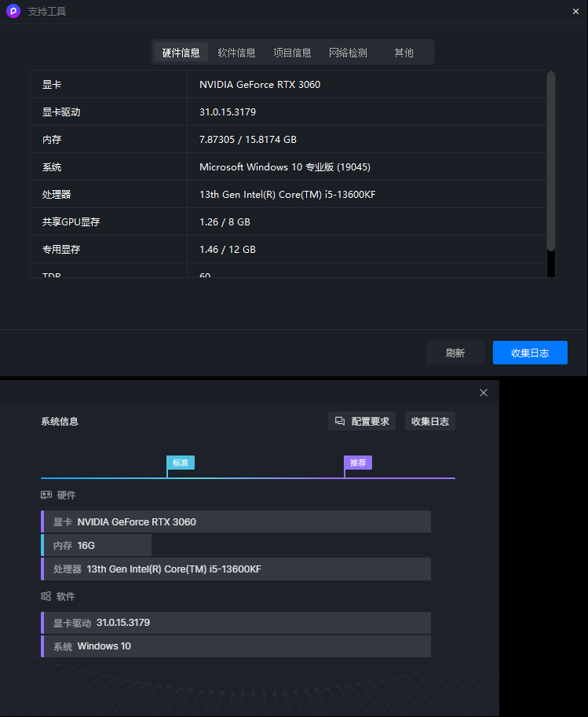
Task: Switch to the 软件信息 tab
Action: [236, 53]
